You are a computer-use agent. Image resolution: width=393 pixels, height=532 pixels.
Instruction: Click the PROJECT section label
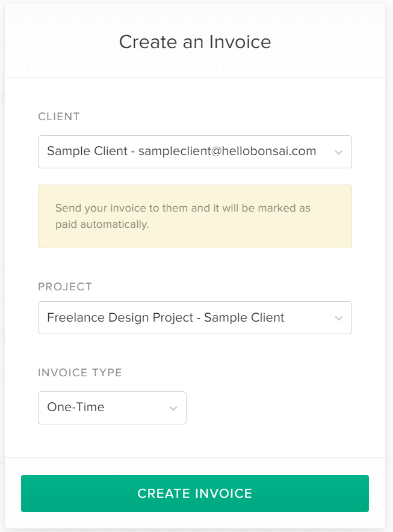[x=65, y=287]
